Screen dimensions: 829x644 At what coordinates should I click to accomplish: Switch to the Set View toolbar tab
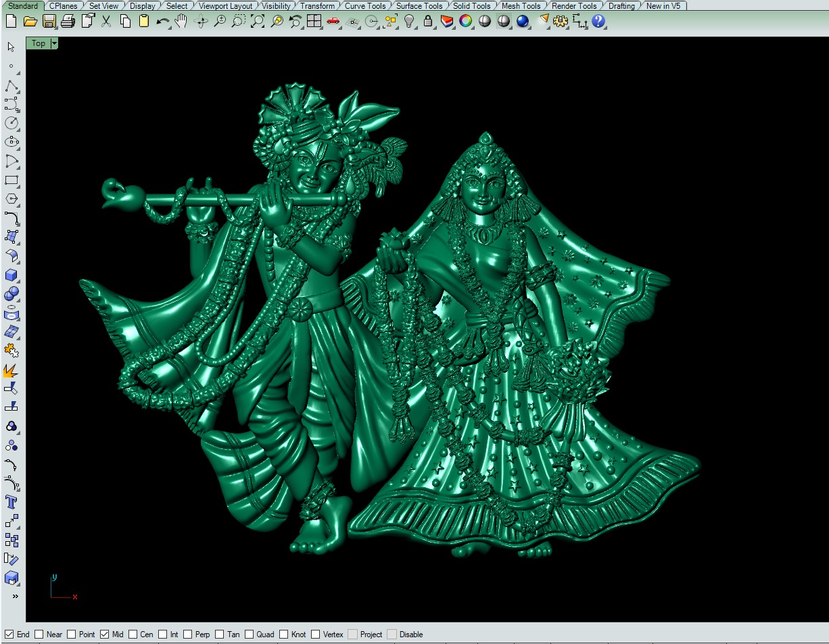104,6
